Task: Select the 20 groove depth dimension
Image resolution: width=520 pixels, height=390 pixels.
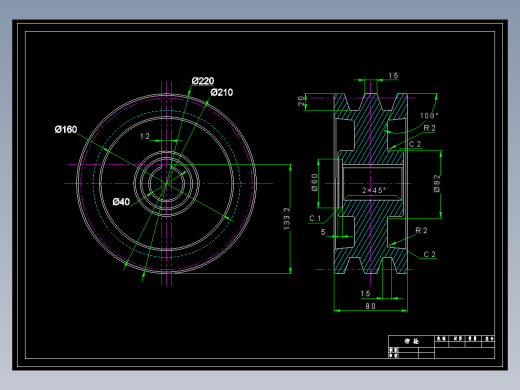Action: (x=301, y=101)
